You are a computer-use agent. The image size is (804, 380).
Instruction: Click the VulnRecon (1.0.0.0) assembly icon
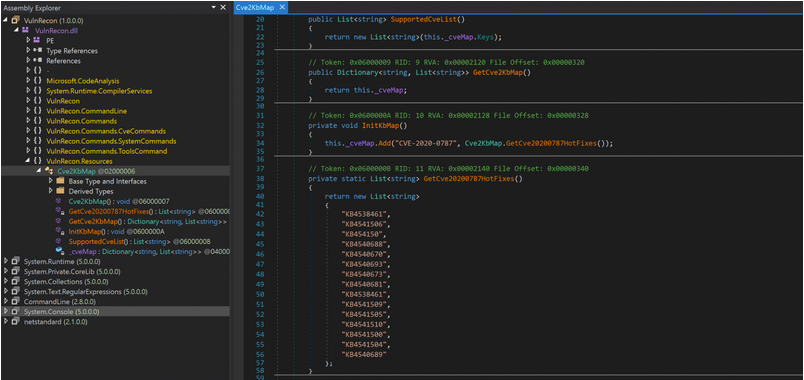(x=15, y=21)
